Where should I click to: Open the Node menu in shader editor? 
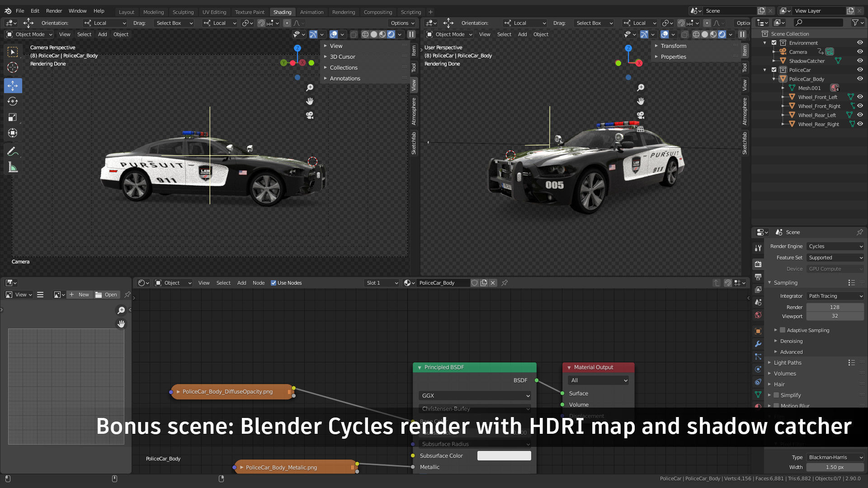pyautogui.click(x=259, y=283)
